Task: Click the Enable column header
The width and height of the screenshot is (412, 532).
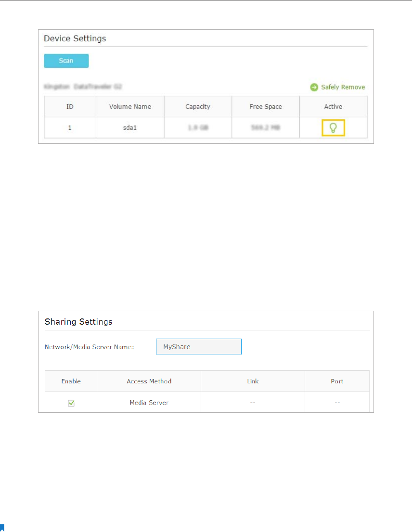Action: (x=71, y=381)
